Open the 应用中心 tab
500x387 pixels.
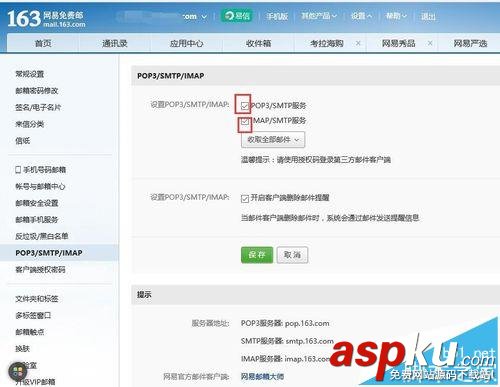(x=186, y=43)
